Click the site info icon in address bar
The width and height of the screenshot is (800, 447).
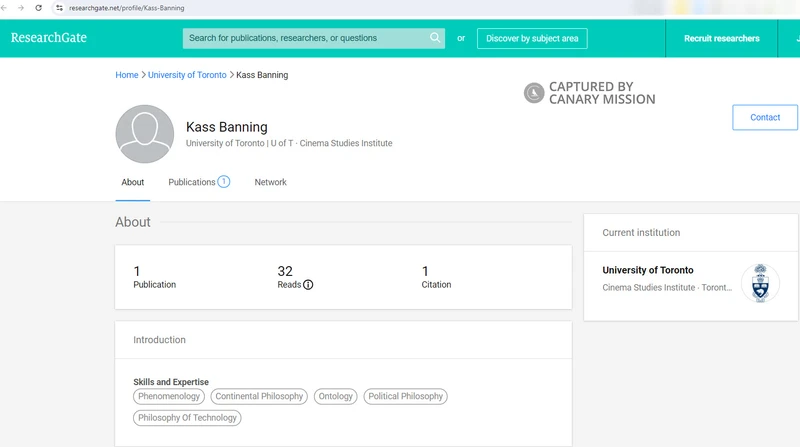(x=59, y=7)
